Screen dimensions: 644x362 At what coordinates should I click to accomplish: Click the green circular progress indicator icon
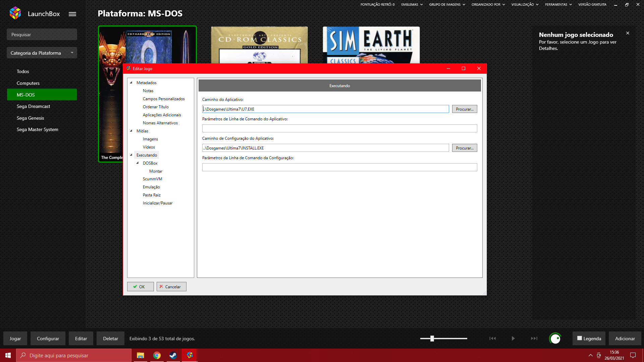click(555, 339)
